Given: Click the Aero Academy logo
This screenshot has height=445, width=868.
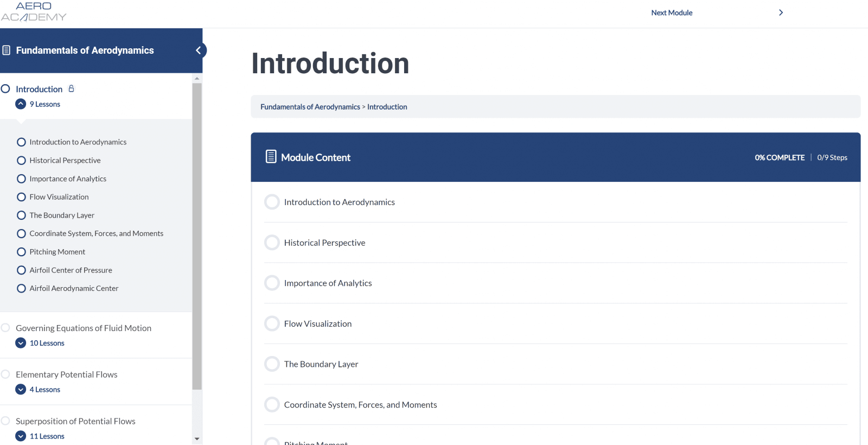Looking at the screenshot, I should 34,11.
